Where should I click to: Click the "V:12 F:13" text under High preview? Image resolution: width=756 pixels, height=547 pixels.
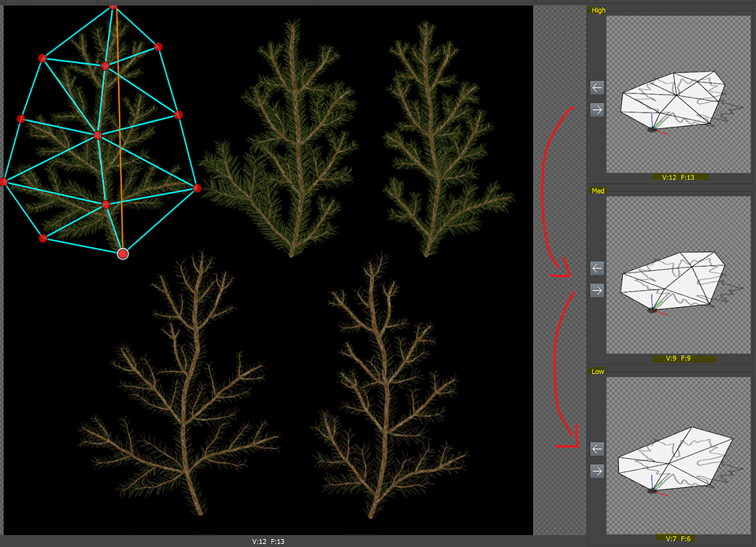pyautogui.click(x=678, y=177)
